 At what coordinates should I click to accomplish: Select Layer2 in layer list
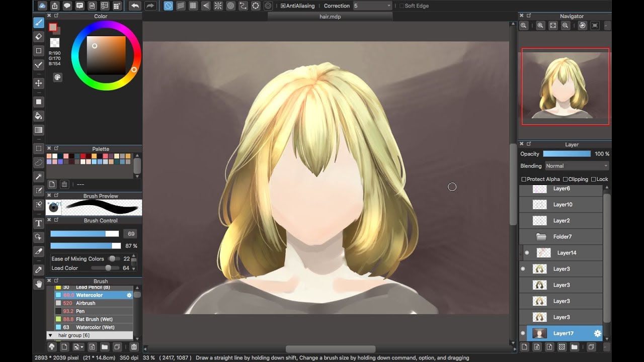tap(561, 221)
